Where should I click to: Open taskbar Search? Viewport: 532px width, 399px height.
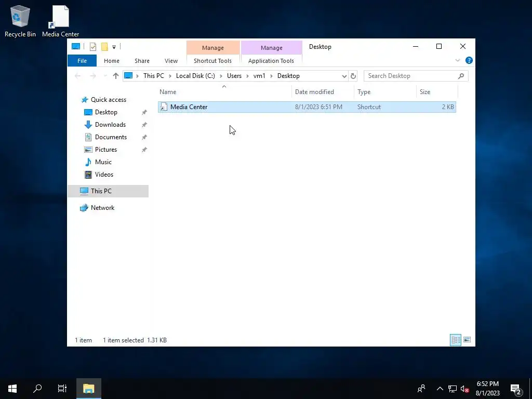point(37,389)
